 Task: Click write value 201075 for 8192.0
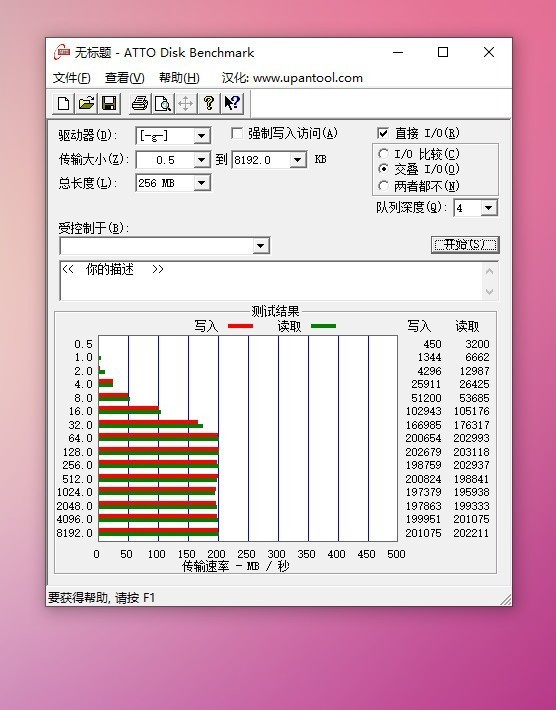[423, 533]
